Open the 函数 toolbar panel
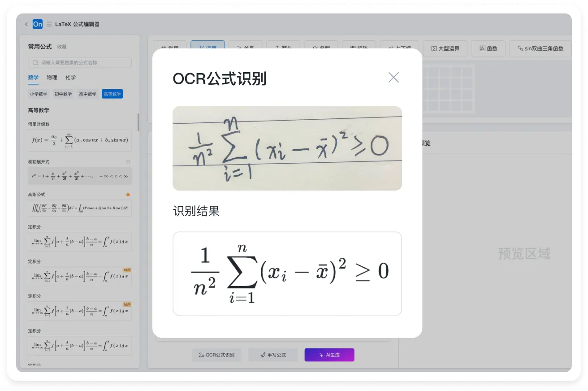This screenshot has height=391, width=588. pyautogui.click(x=488, y=48)
